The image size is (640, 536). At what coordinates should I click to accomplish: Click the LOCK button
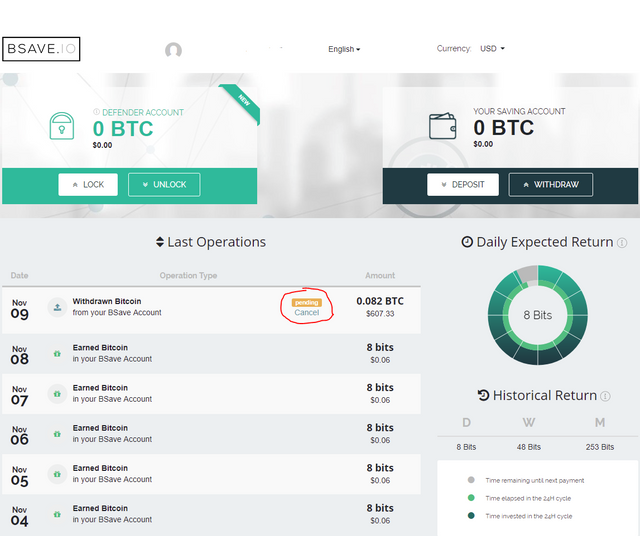(88, 185)
